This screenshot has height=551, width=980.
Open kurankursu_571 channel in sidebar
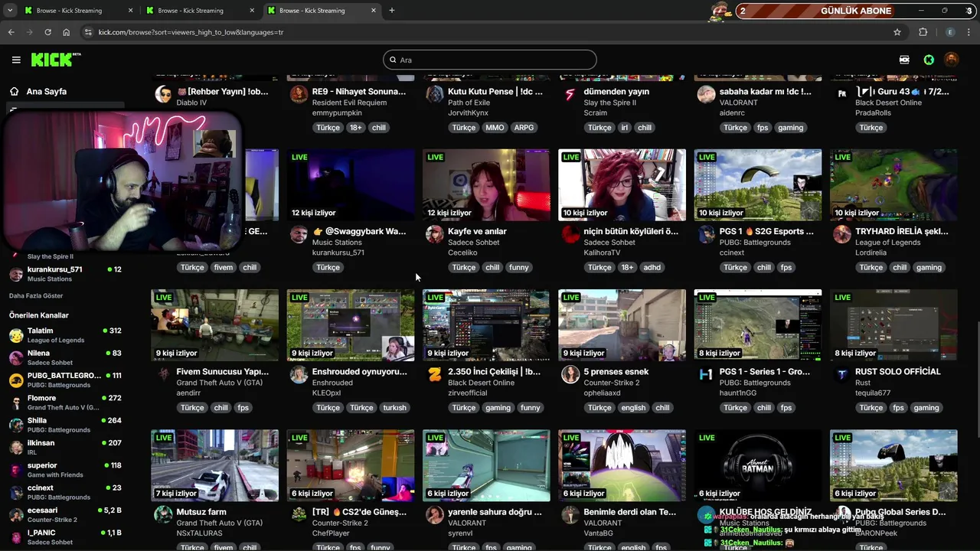pyautogui.click(x=65, y=274)
